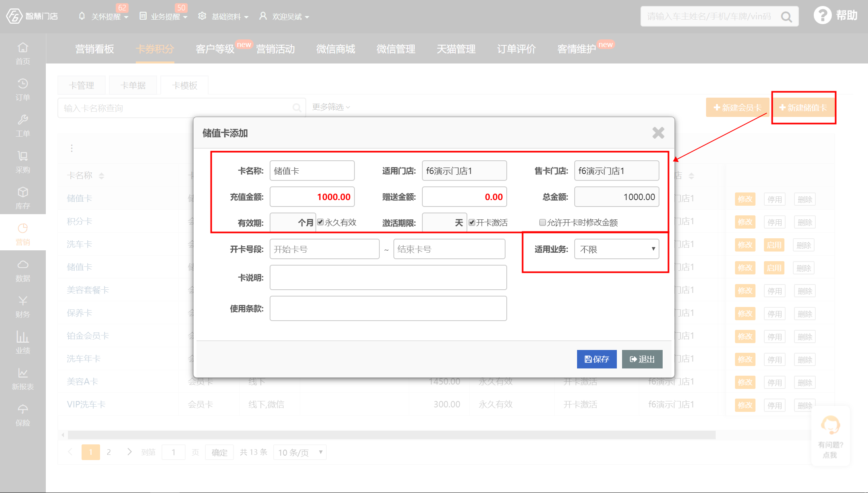Screen dimensions: 868x493
Task: Switch to the 营销看板 tab
Action: pyautogui.click(x=95, y=49)
